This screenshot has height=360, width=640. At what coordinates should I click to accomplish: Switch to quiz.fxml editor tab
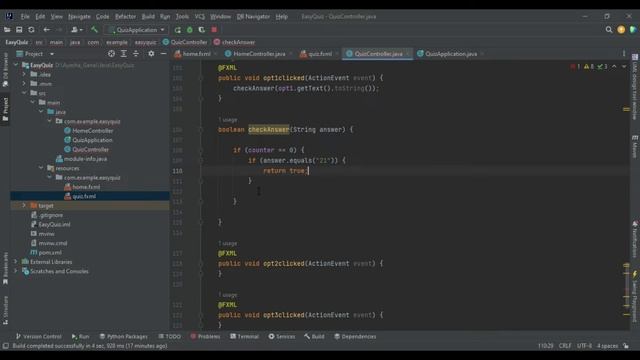pos(319,54)
